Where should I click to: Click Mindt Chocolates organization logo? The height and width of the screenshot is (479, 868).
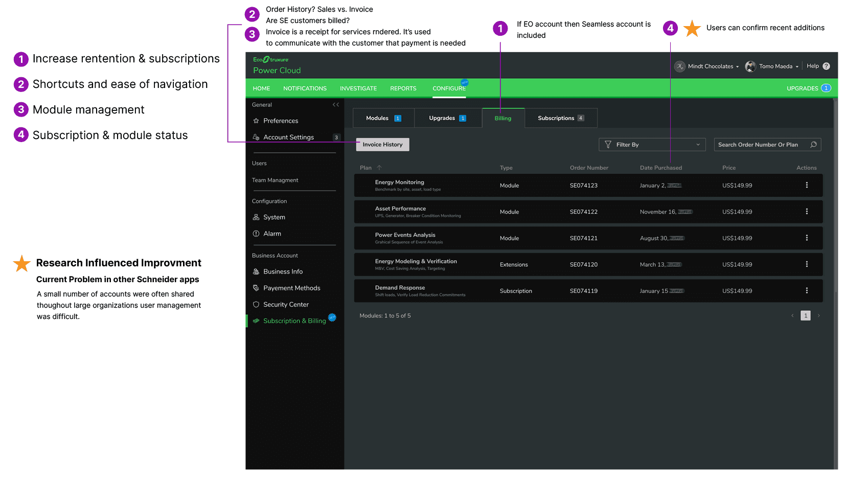(680, 66)
